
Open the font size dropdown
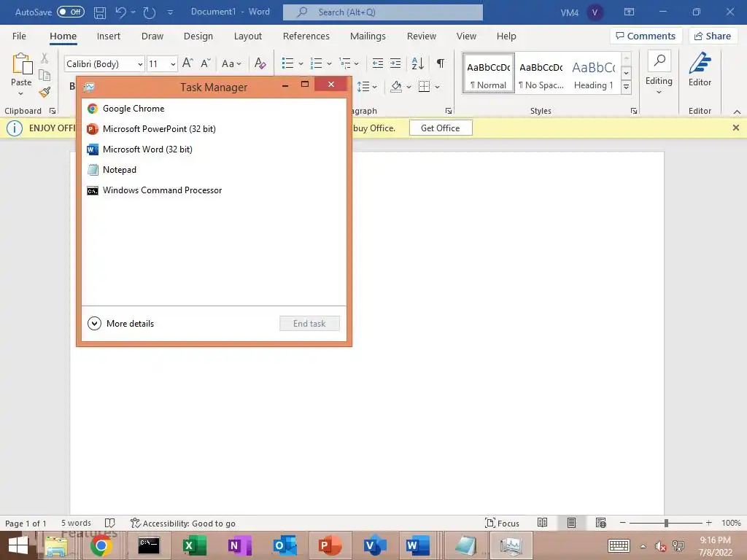pos(173,64)
